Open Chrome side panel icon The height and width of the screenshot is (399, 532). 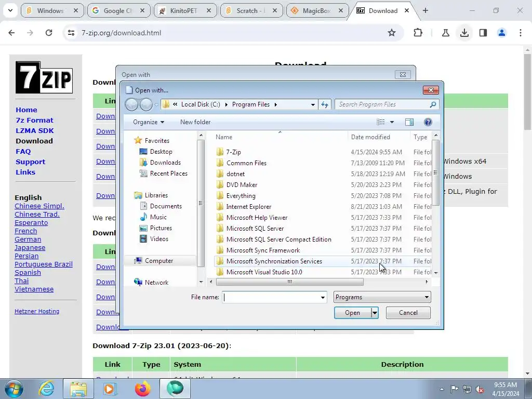pos(483,33)
